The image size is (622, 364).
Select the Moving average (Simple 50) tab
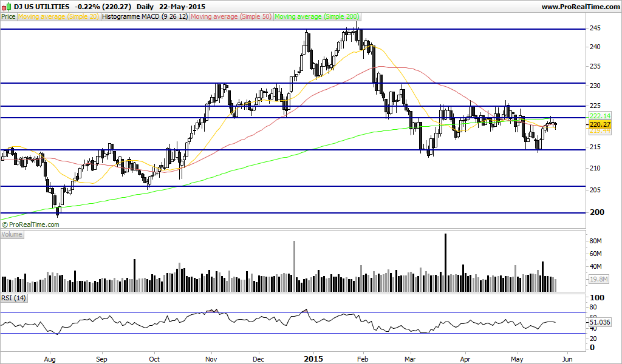[231, 16]
